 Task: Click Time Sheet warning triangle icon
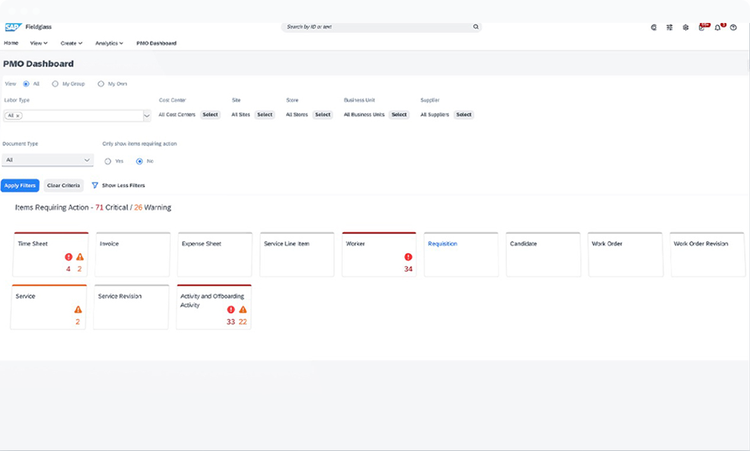click(80, 257)
